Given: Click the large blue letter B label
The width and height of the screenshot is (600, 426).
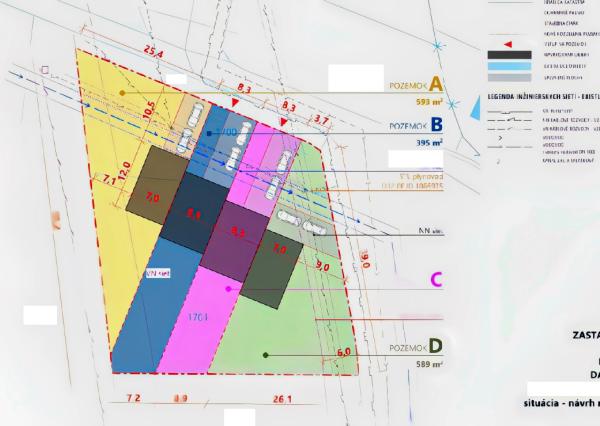Looking at the screenshot, I should pyautogui.click(x=435, y=125).
